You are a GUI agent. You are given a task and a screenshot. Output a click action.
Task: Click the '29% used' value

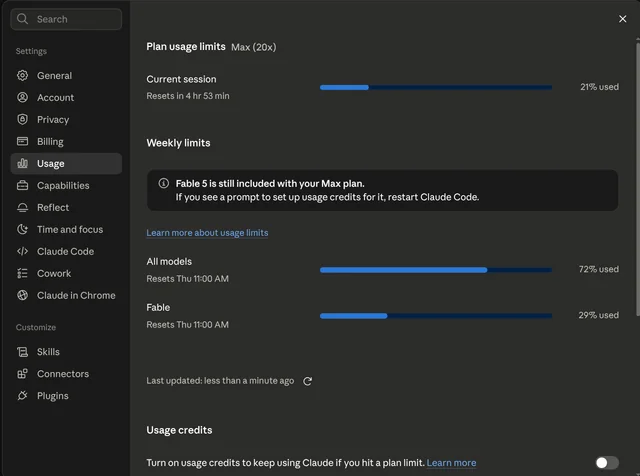(598, 315)
